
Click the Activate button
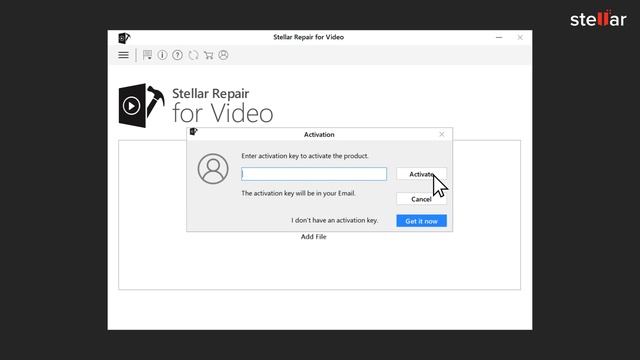421,174
